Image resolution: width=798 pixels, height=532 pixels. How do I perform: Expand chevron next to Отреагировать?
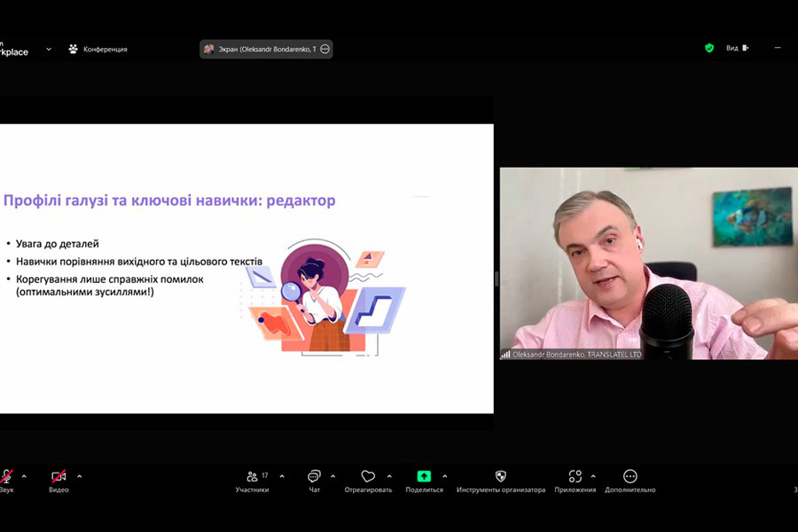389,476
